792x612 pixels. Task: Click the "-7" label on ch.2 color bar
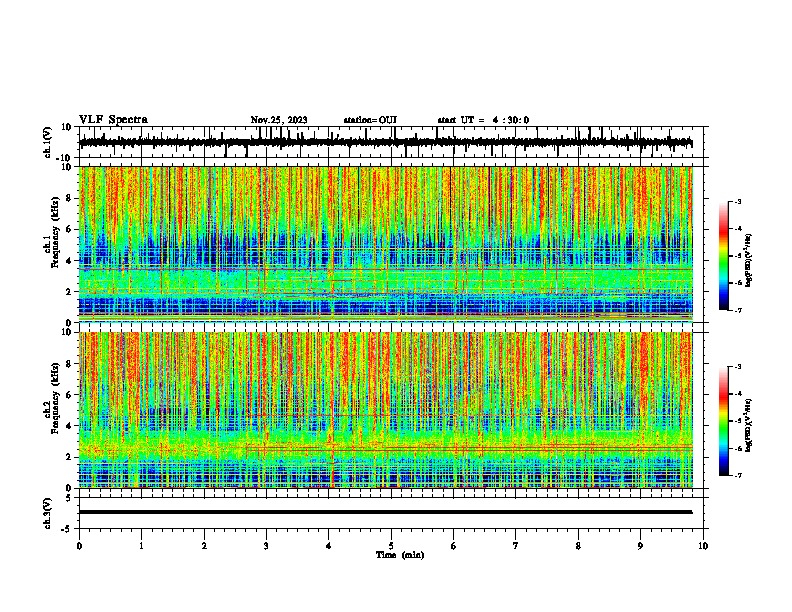pos(737,476)
